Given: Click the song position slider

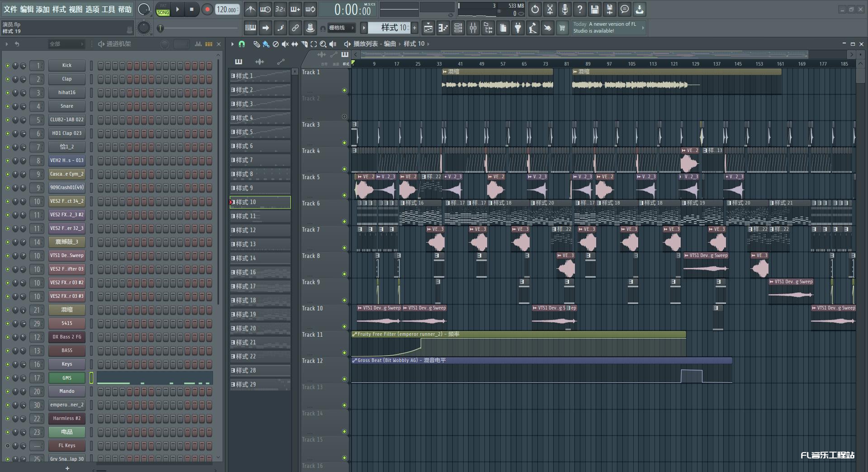Looking at the screenshot, I should pyautogui.click(x=198, y=28).
